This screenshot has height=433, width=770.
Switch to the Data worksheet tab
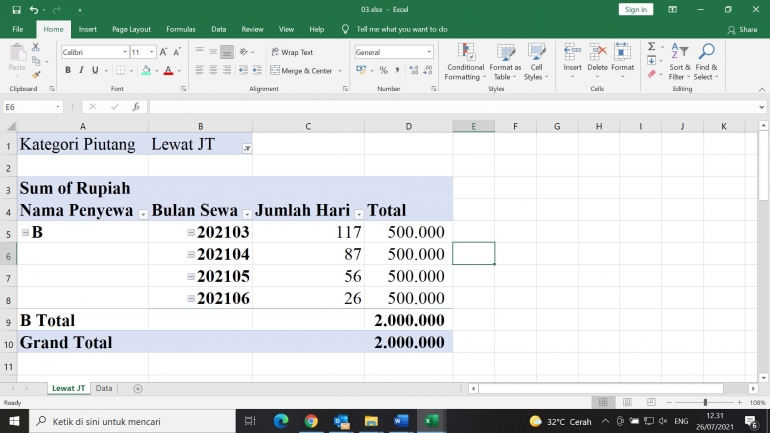click(104, 388)
